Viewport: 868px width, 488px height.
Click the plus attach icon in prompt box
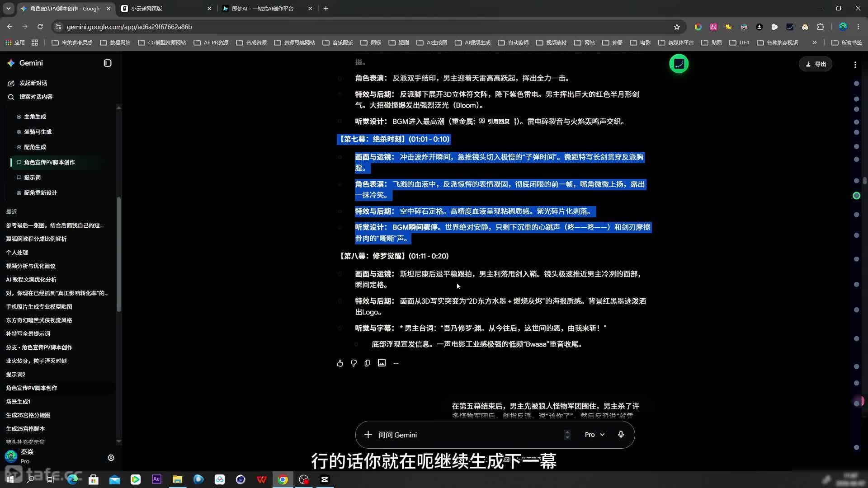(368, 435)
